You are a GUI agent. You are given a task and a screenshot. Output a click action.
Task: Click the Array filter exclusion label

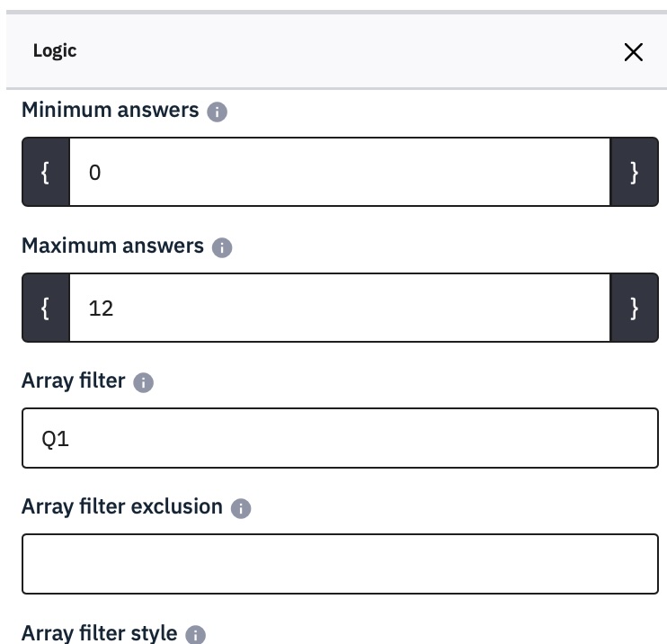[x=121, y=506]
